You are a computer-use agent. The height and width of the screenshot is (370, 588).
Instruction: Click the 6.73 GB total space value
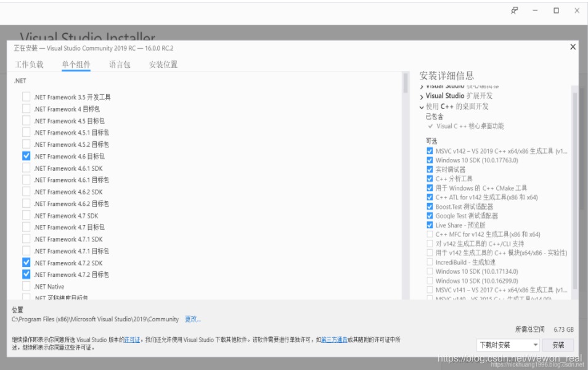coord(563,329)
